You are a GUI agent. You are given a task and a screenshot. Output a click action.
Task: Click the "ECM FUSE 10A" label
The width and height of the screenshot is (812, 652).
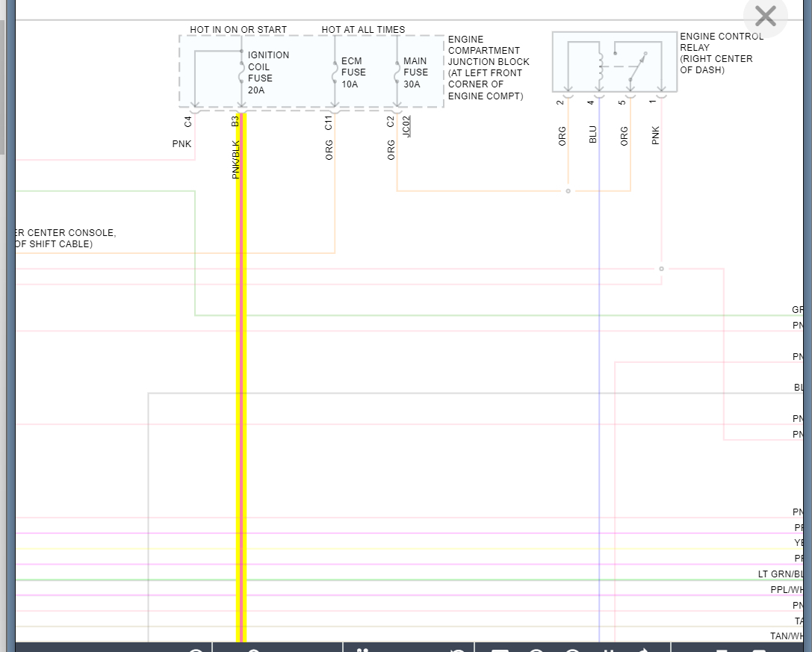tap(353, 72)
